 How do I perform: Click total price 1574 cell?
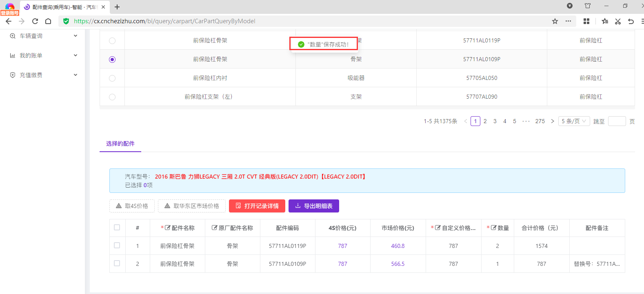point(542,246)
